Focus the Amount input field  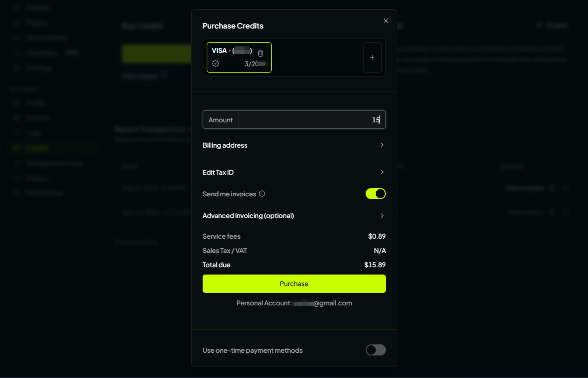tap(312, 120)
